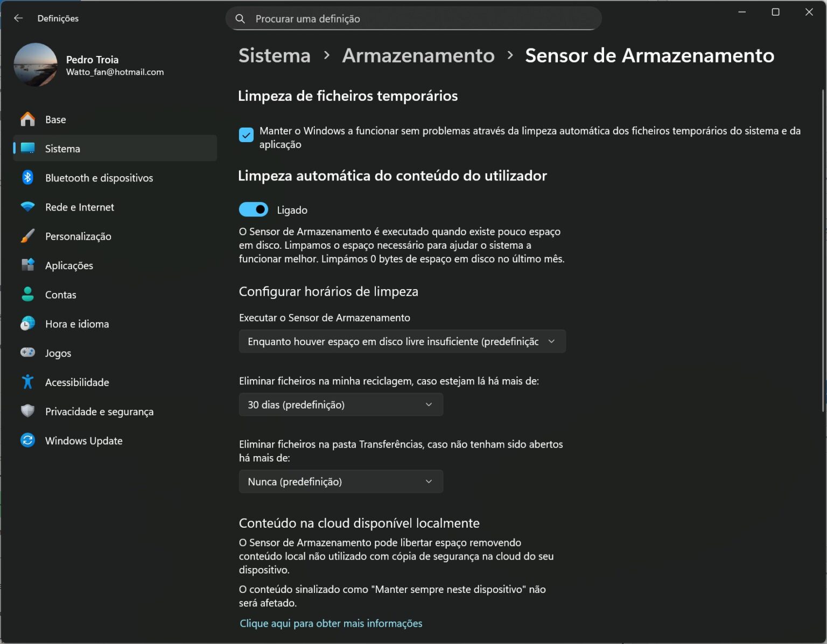Select Aplicações in the sidebar

coord(69,265)
